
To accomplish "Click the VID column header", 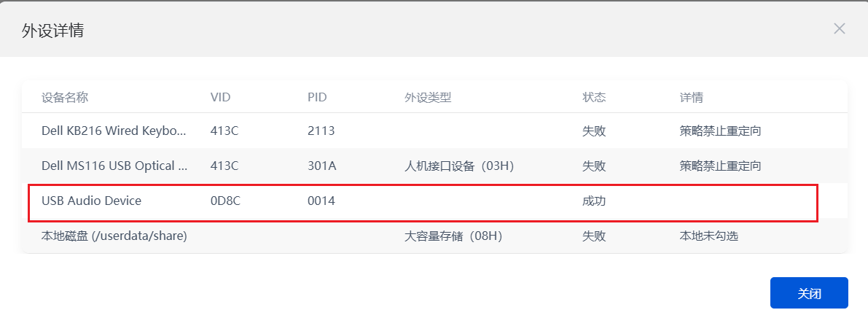I will tap(220, 97).
